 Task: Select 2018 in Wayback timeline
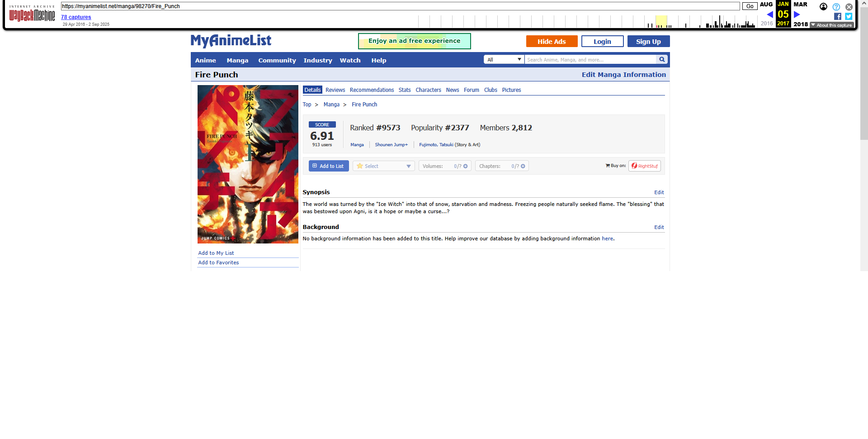pos(801,24)
